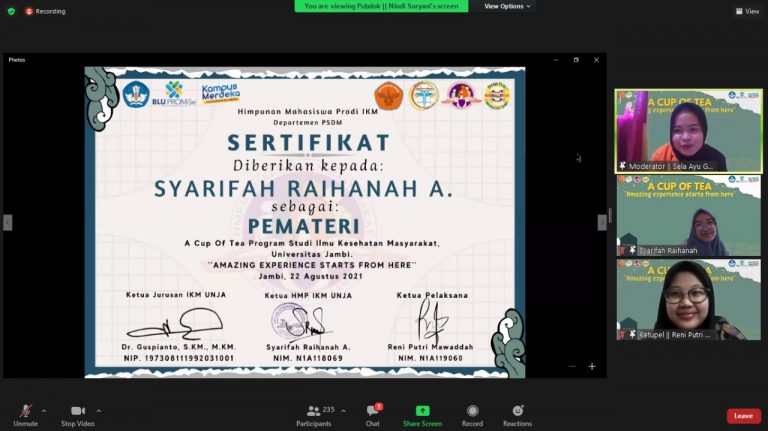Open video options arrow next to Stop Video
The width and height of the screenshot is (768, 431).
coord(99,411)
